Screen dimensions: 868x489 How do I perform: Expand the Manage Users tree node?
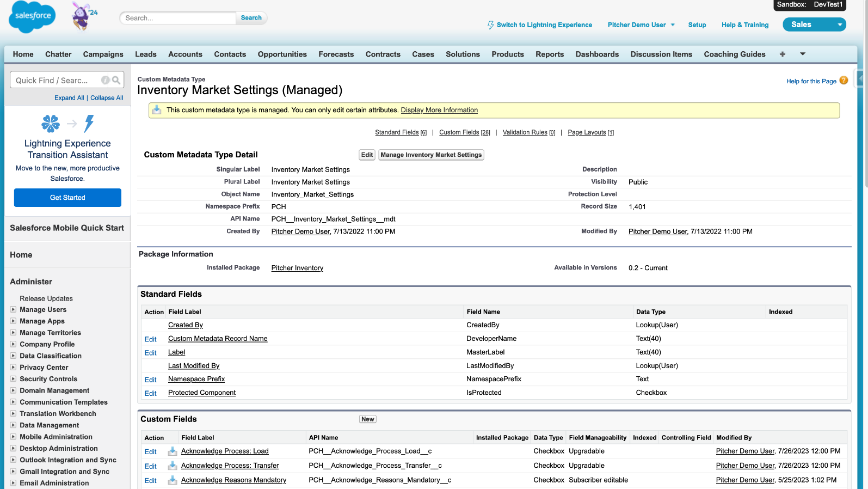point(13,309)
